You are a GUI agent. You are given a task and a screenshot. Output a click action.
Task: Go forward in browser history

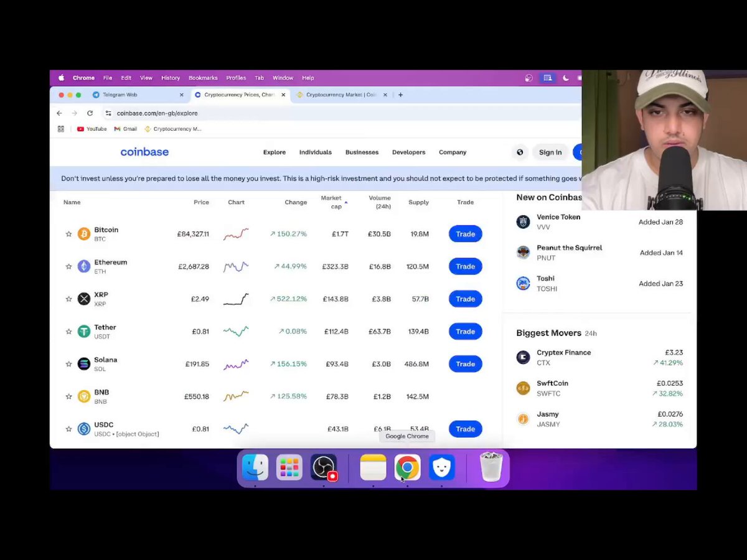tap(75, 113)
